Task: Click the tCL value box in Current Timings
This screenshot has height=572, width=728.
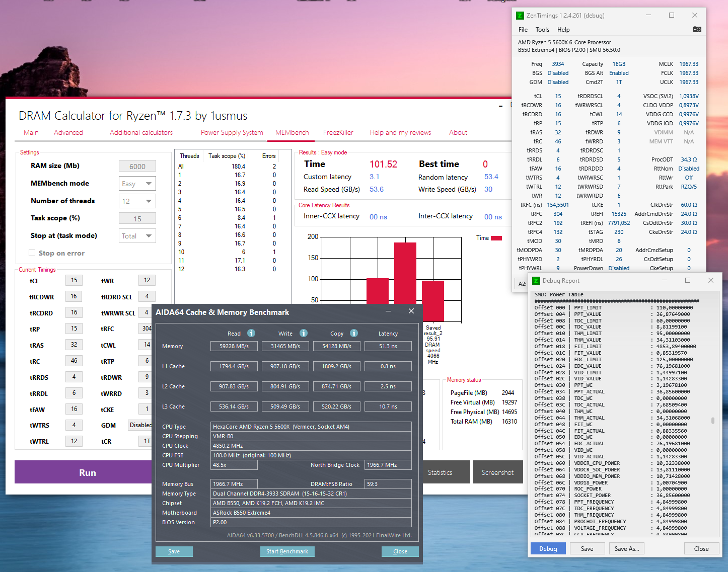Action: coord(74,280)
